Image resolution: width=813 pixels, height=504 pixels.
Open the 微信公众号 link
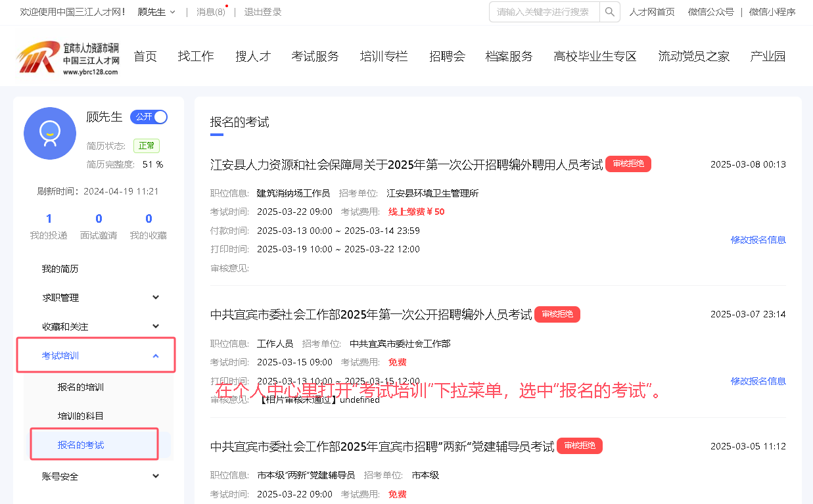pyautogui.click(x=710, y=12)
